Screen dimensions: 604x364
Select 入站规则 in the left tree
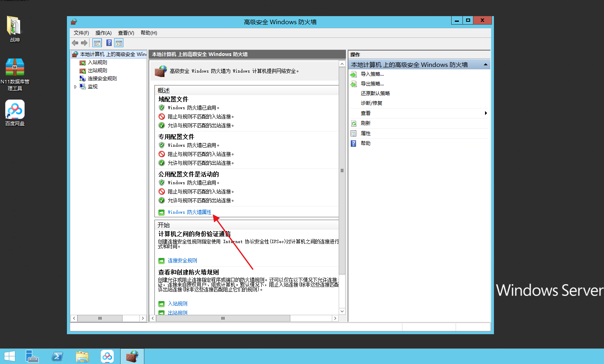tap(97, 62)
